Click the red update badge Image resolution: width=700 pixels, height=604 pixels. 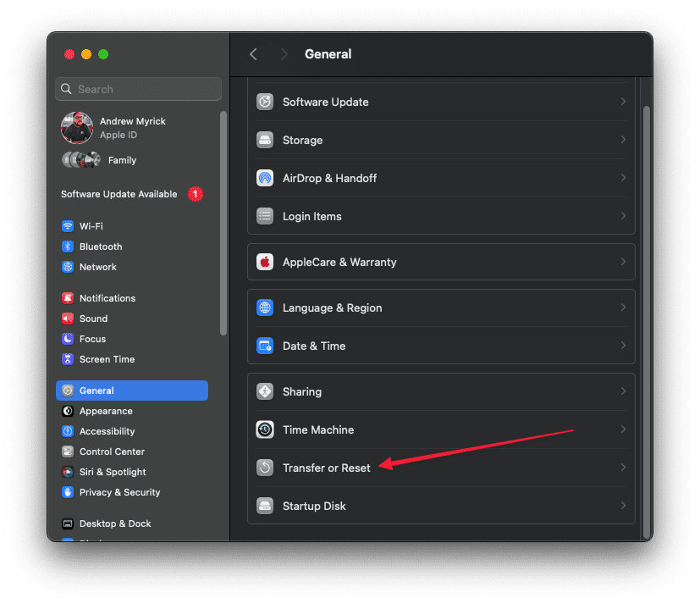(195, 194)
